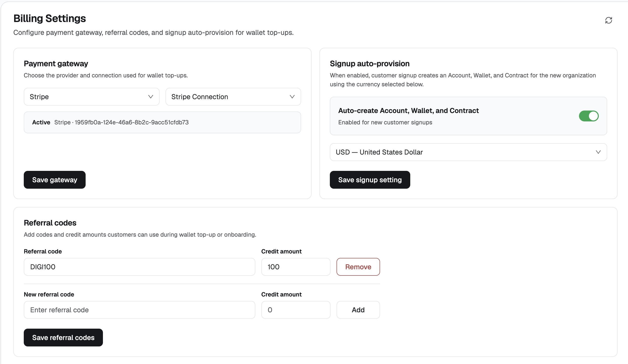The height and width of the screenshot is (364, 628).
Task: Click the Signup auto-provision section title
Action: pyautogui.click(x=370, y=64)
